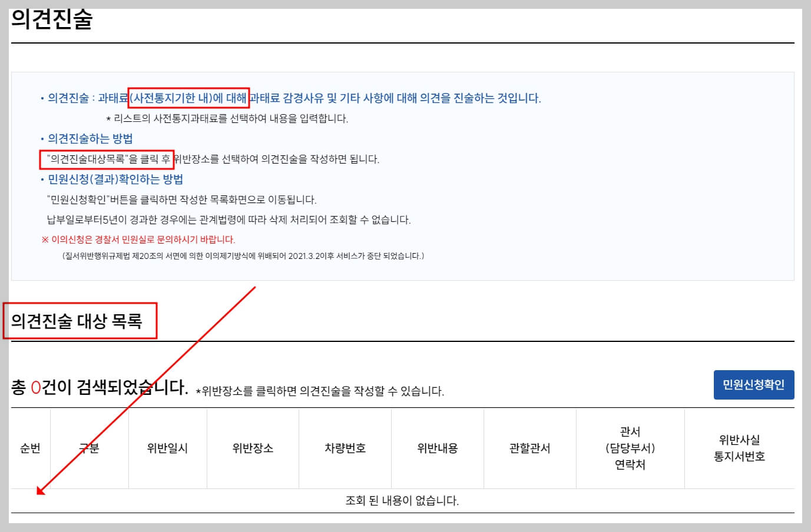The height and width of the screenshot is (532, 811).
Task: Click the highlighted 의견진술대상목록 quoted text
Action: [107, 159]
